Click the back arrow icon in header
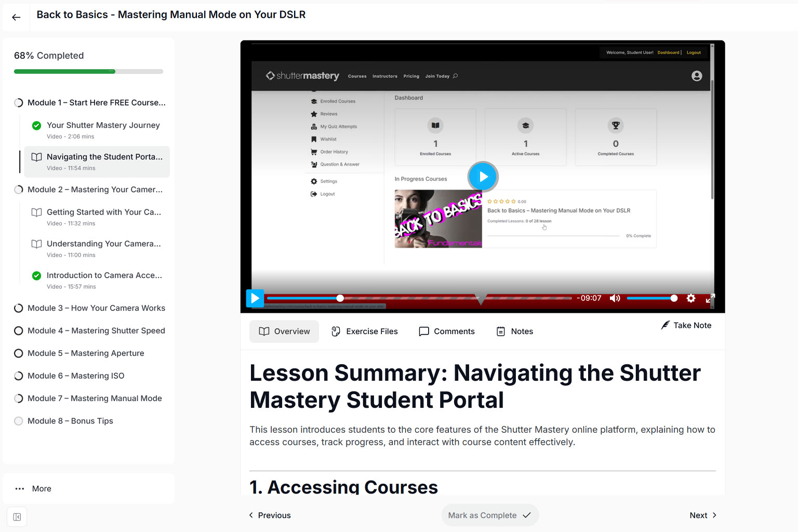Viewport: 798px width, 532px height. click(16, 17)
